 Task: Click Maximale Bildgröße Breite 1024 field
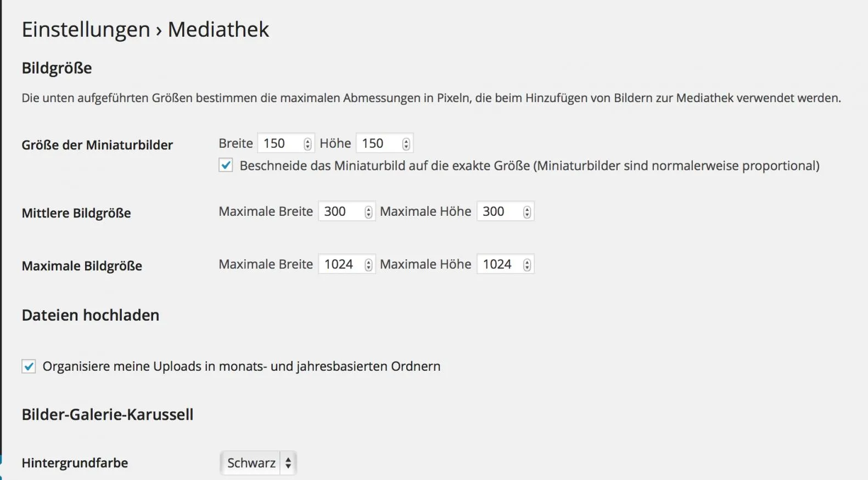pyautogui.click(x=346, y=264)
